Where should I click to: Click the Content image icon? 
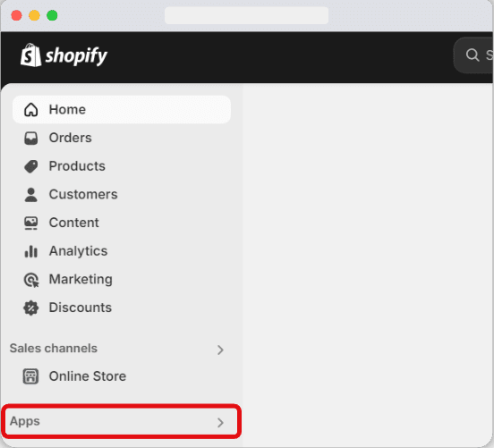[x=30, y=223]
